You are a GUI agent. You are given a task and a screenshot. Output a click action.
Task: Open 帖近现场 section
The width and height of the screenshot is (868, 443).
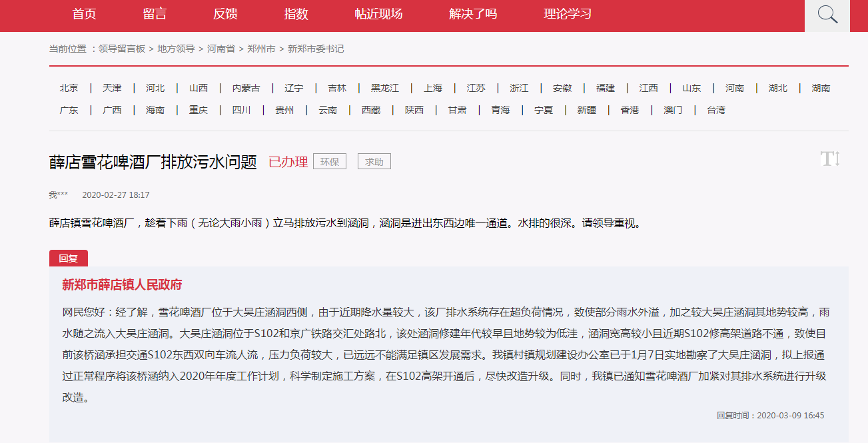point(379,14)
